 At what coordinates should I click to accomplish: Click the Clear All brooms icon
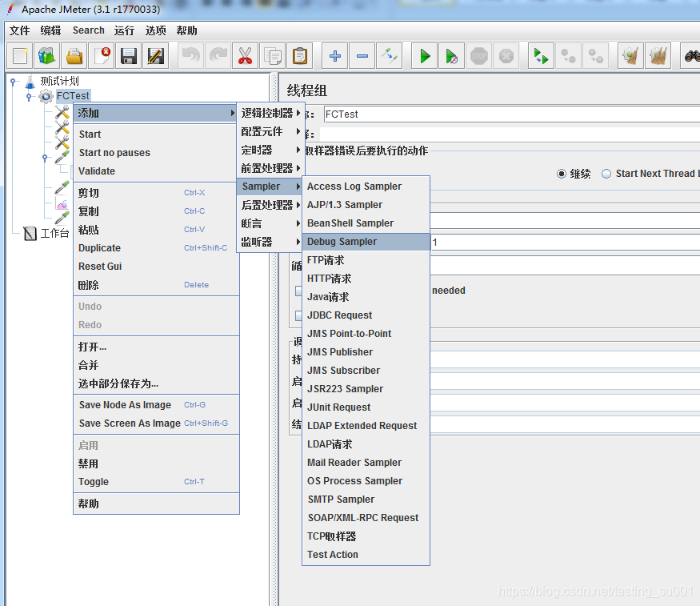pos(658,56)
